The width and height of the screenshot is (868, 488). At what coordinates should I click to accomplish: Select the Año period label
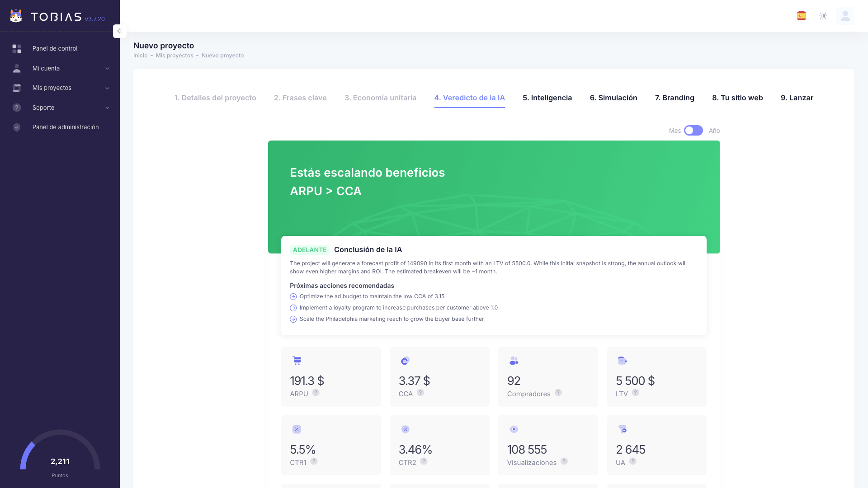[714, 131]
